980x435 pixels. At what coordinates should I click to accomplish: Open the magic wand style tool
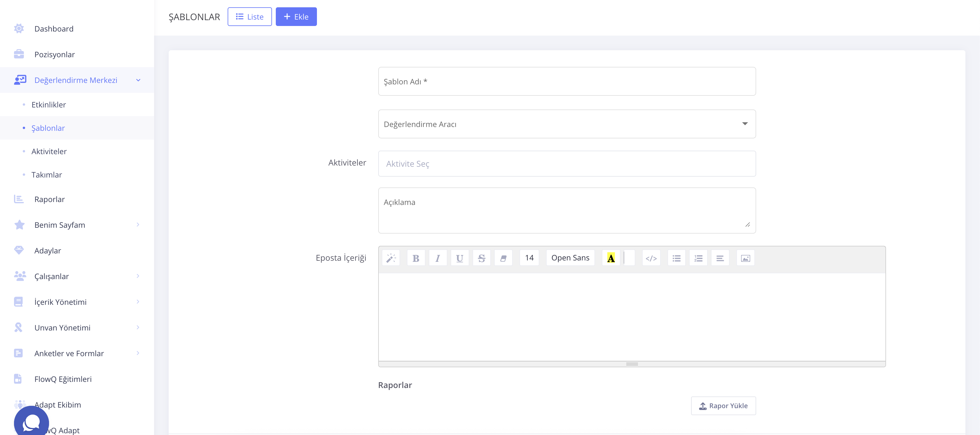pos(391,258)
